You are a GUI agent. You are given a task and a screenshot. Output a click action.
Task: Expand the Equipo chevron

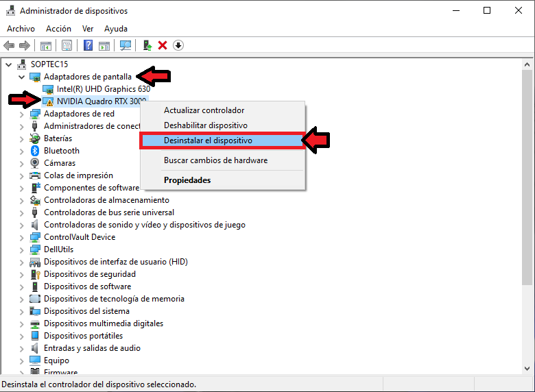22,360
